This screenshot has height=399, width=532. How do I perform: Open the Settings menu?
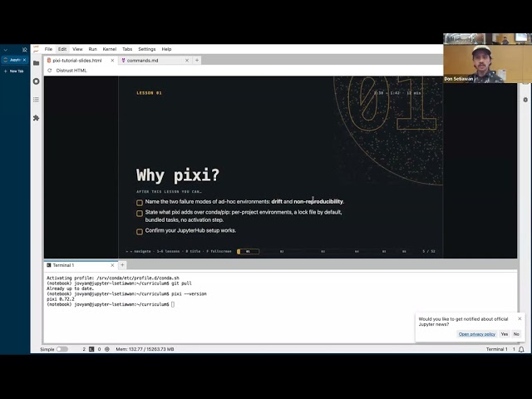(x=147, y=49)
